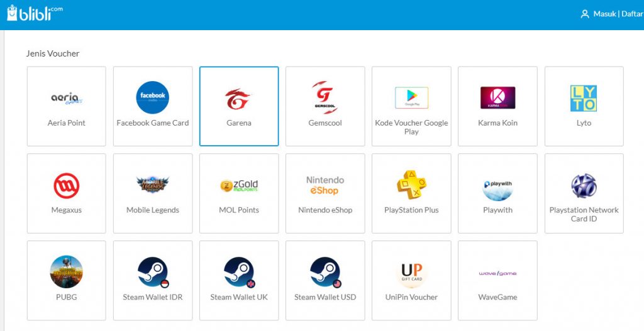Screen dimensions: 644x331
Task: Click the Mobile Legends label
Action: (153, 210)
